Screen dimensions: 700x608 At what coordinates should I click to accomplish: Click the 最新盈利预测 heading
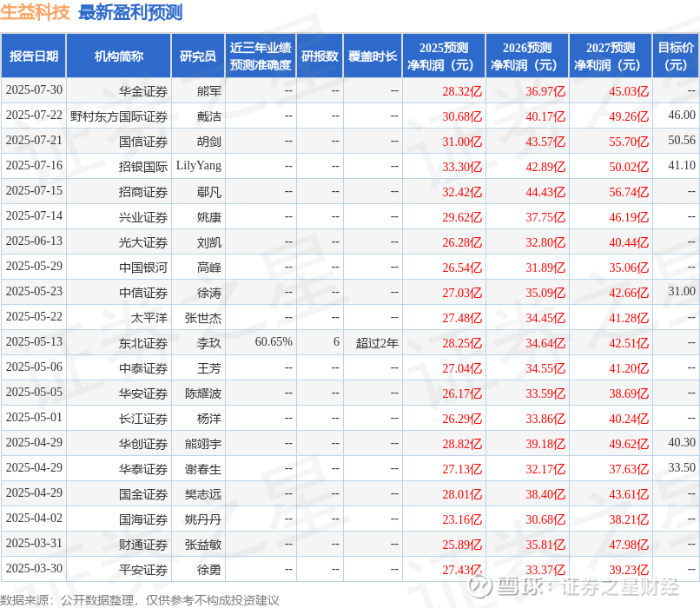pos(130,12)
